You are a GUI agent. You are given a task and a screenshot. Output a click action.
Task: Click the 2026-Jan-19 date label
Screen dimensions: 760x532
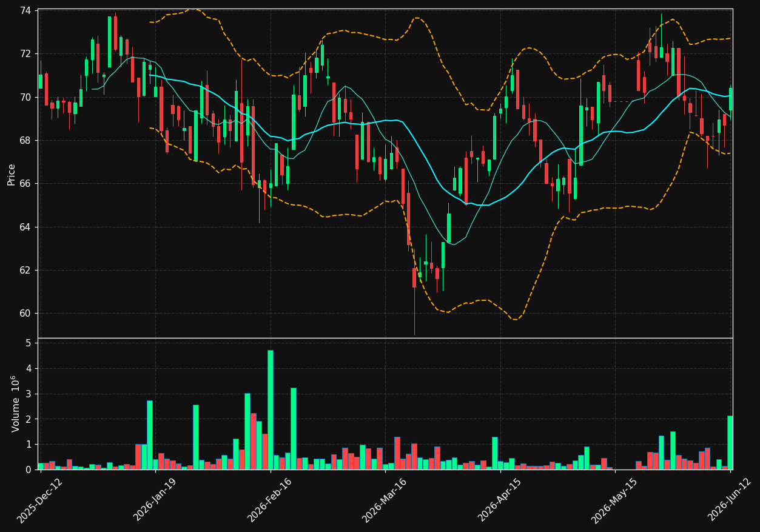point(155,501)
